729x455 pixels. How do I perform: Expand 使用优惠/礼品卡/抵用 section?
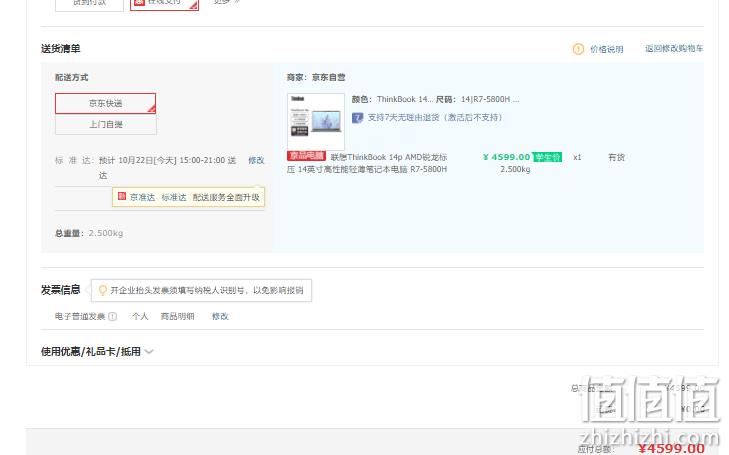(97, 352)
